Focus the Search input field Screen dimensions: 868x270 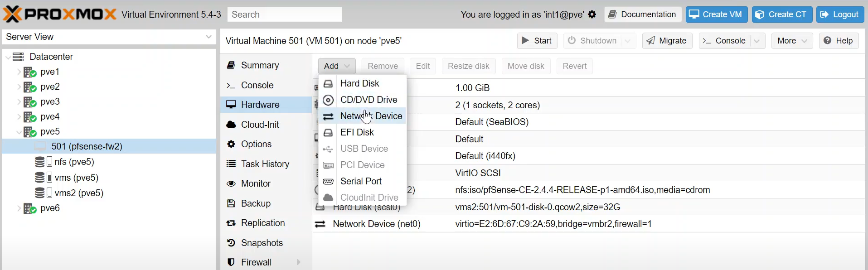[x=285, y=14]
